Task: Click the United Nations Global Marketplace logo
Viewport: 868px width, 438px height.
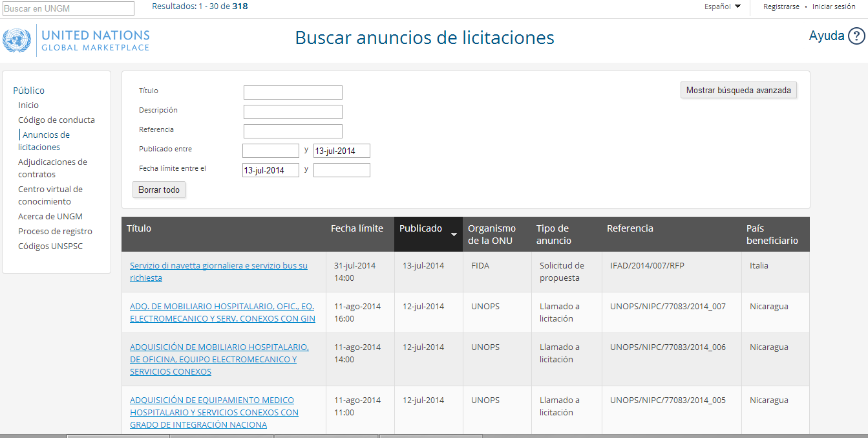Action: pyautogui.click(x=76, y=40)
